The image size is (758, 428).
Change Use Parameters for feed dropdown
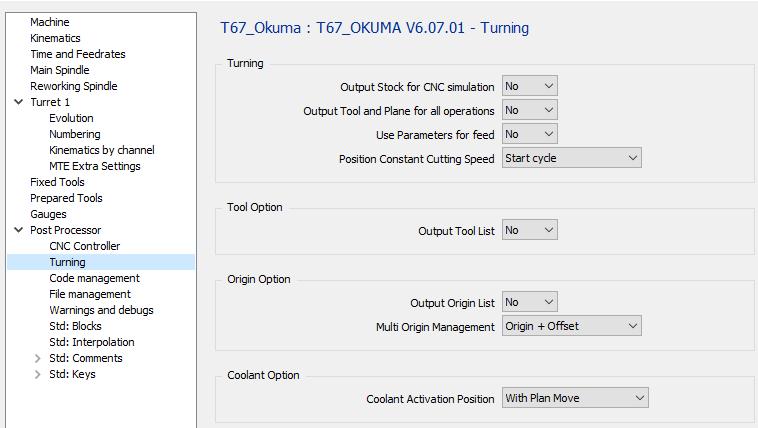[529, 134]
